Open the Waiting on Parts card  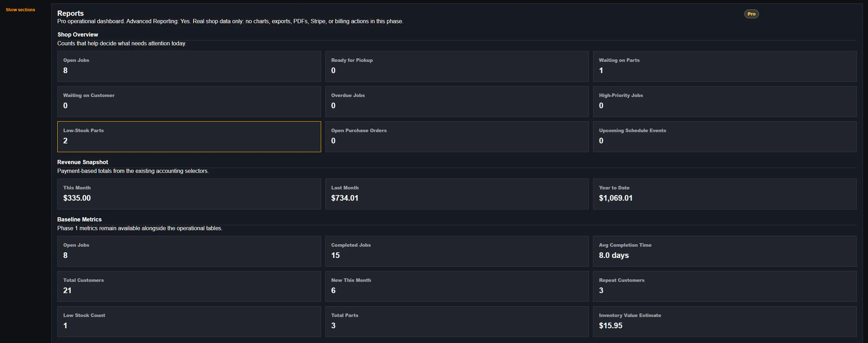[x=725, y=66]
